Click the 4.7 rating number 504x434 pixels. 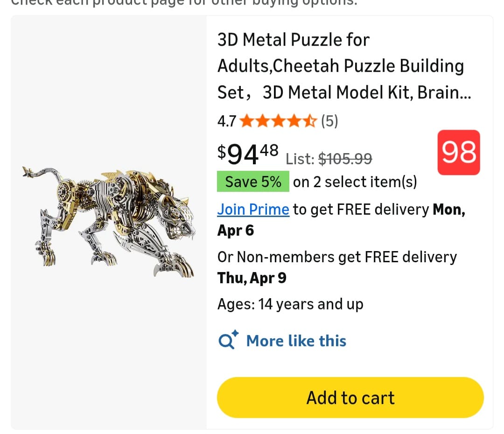coord(227,122)
